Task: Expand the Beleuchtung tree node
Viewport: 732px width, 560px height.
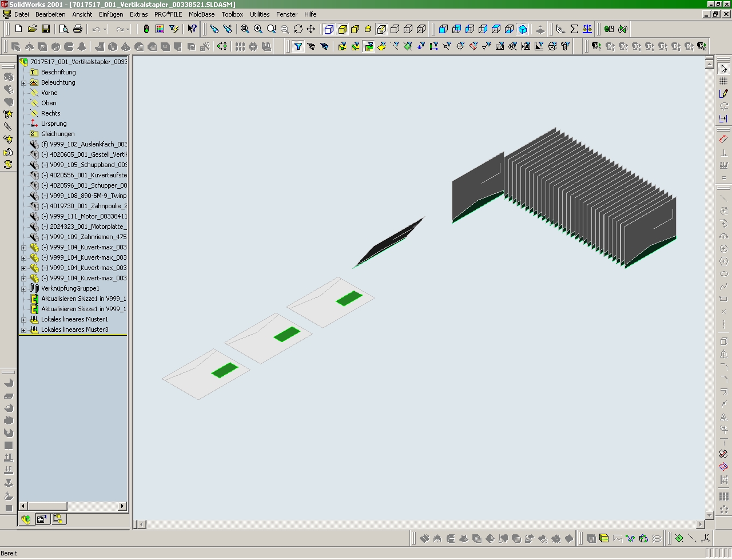Action: 24,83
